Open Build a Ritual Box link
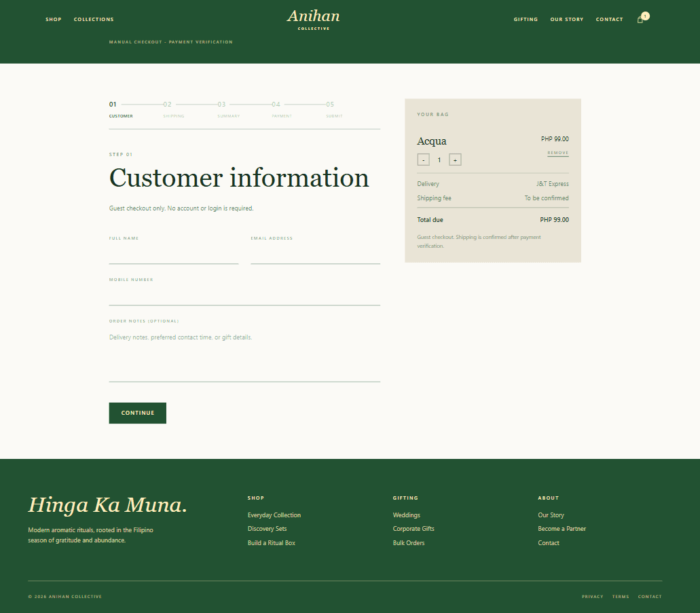The image size is (700, 613). [272, 543]
